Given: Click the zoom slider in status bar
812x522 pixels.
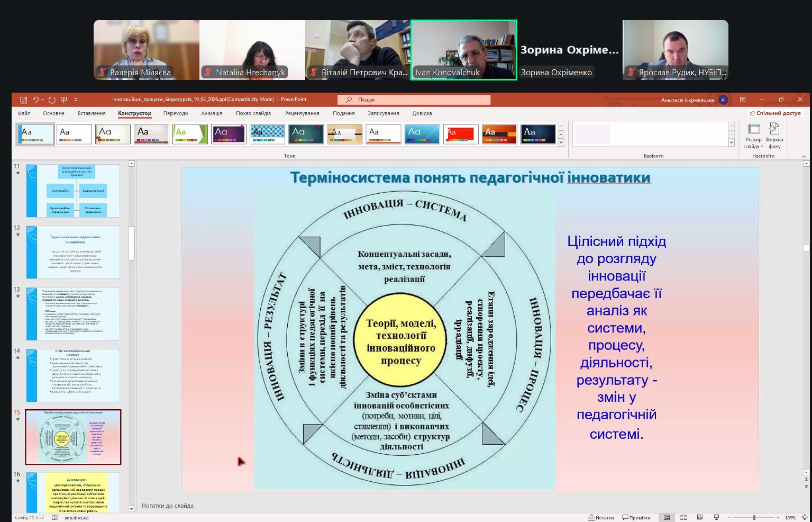Looking at the screenshot, I should point(754,518).
